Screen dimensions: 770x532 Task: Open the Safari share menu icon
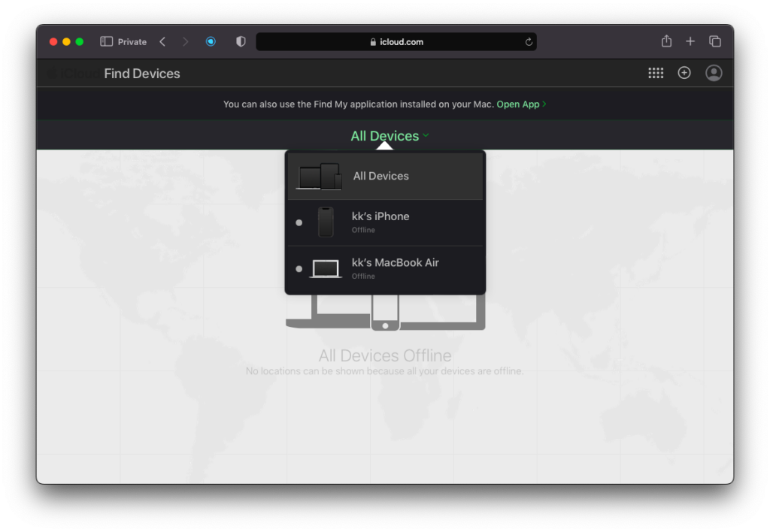[x=666, y=41]
